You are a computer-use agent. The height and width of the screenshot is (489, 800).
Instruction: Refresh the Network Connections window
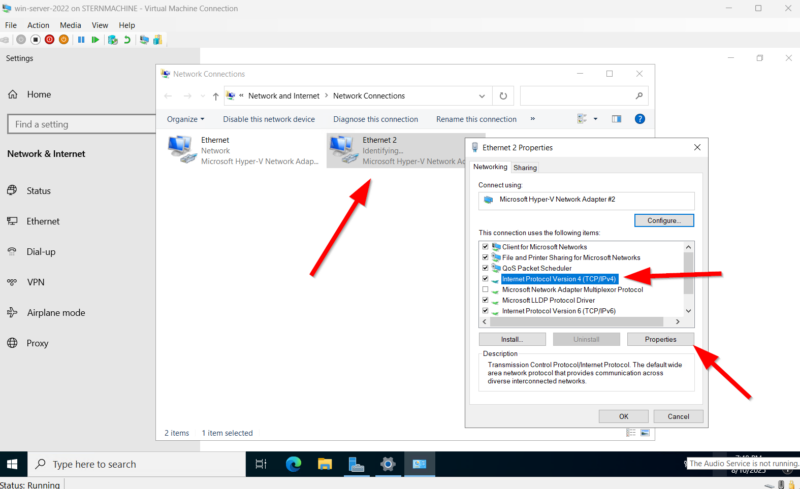coord(503,96)
